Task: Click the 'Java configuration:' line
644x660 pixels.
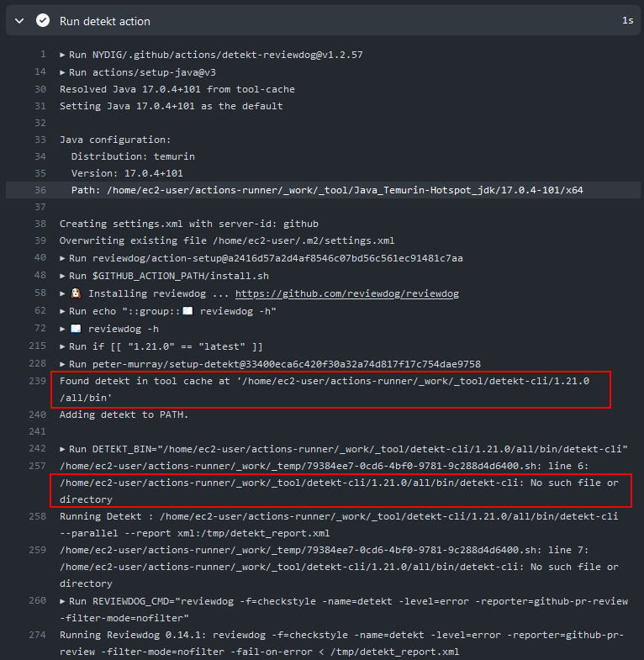Action: (115, 140)
